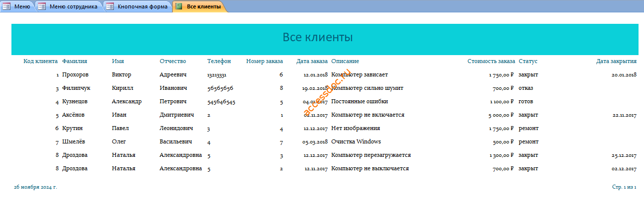The width and height of the screenshot is (644, 204).
Task: Select the surname Кузнецов
Action: 75,101
